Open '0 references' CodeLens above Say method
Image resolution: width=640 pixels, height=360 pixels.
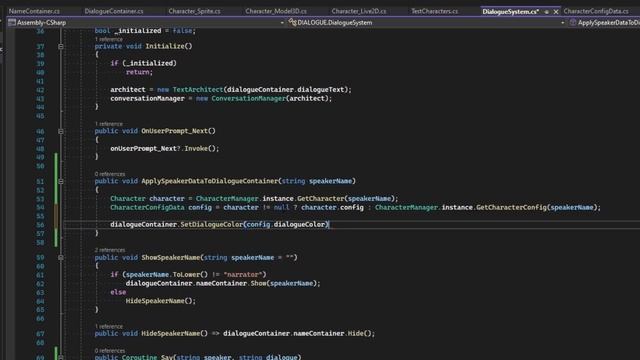pos(110,351)
